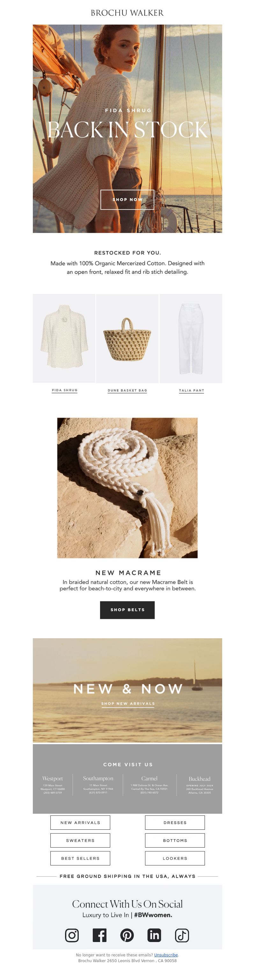The image size is (255, 980).
Task: Open the Dune Basket Bag link
Action: tap(127, 390)
